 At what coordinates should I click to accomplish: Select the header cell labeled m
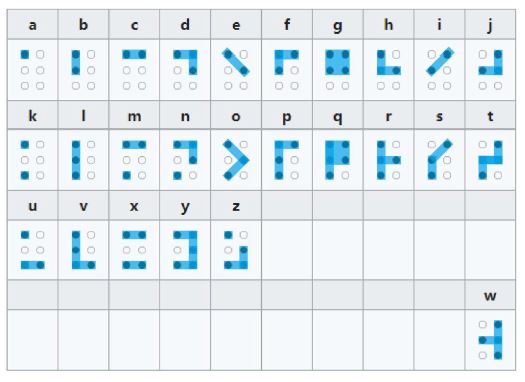[x=134, y=116]
